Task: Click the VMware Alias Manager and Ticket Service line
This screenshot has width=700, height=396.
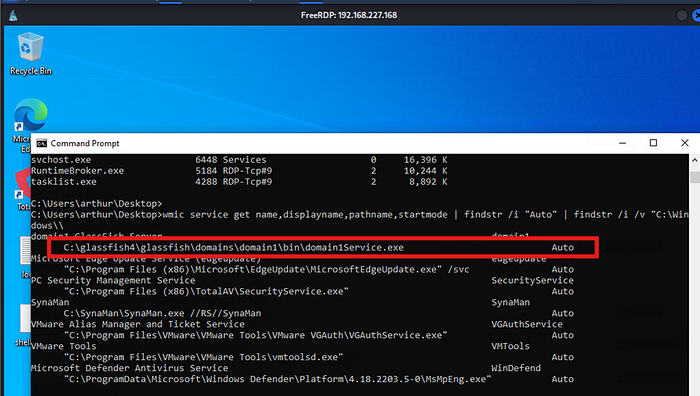Action: point(138,324)
